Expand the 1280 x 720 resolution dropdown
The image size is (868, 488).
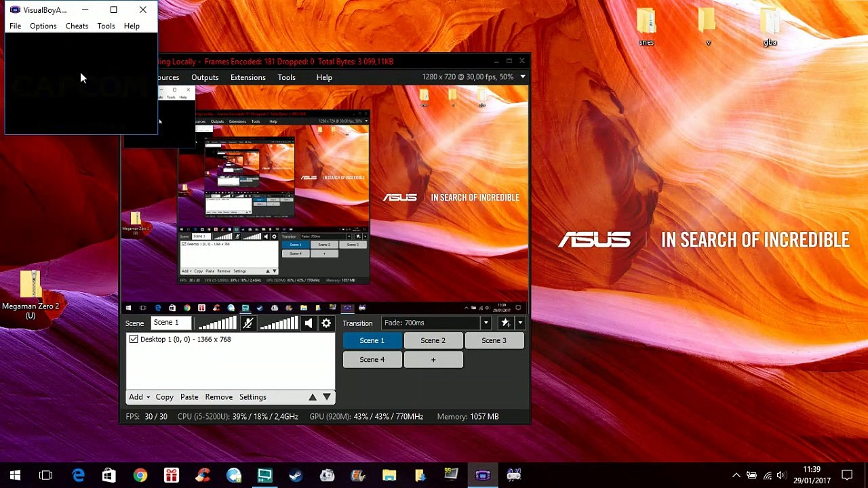click(523, 77)
